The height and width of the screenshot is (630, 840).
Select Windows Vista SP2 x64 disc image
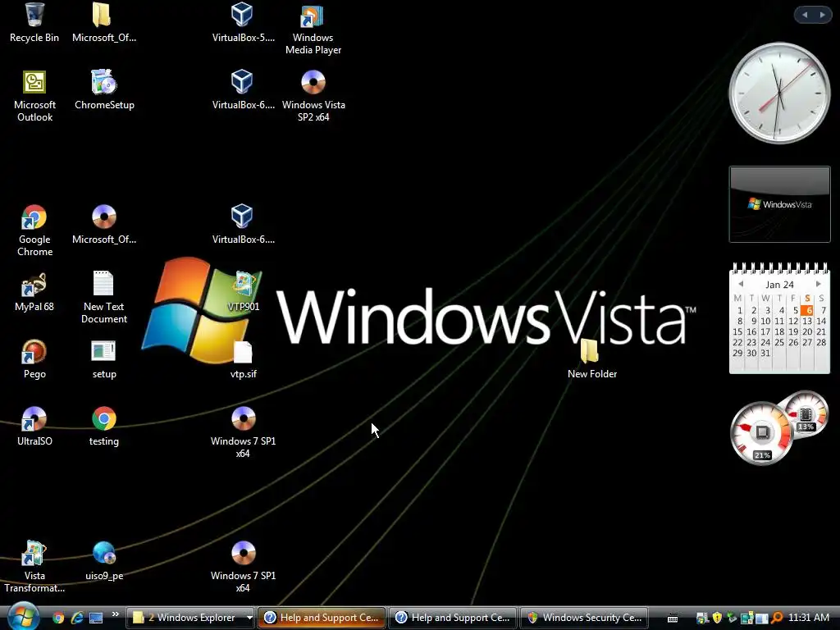tap(313, 97)
